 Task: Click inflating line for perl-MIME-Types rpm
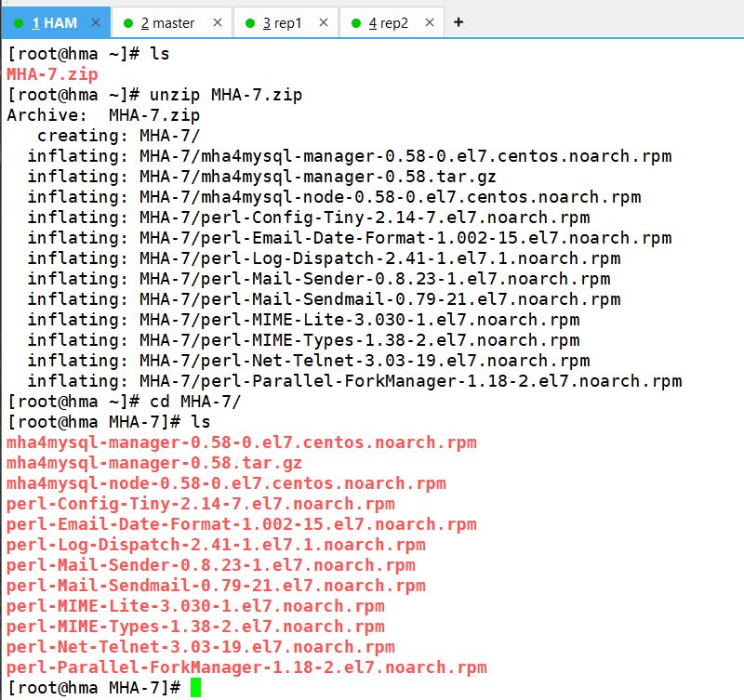pos(303,340)
